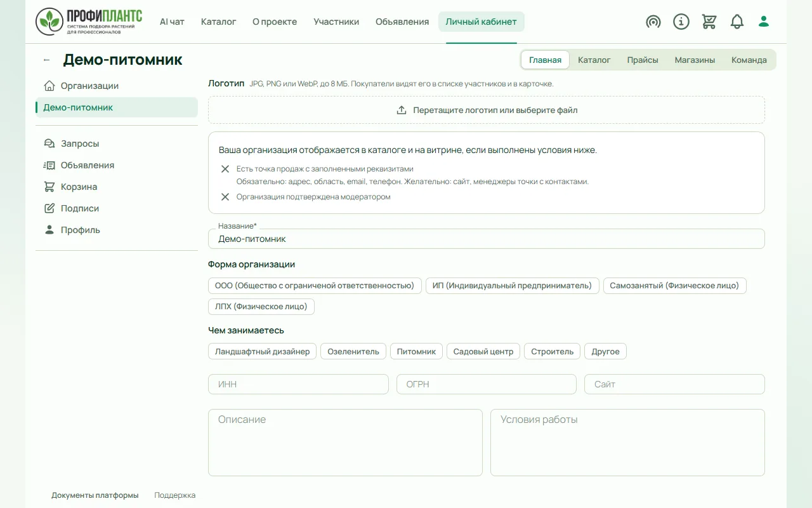Viewport: 812px width, 508px height.
Task: Toggle the Питомник activity chip
Action: (x=417, y=351)
